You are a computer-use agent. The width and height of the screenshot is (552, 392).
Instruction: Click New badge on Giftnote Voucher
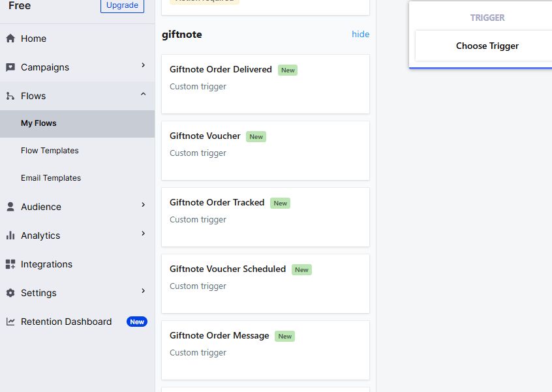(x=256, y=136)
